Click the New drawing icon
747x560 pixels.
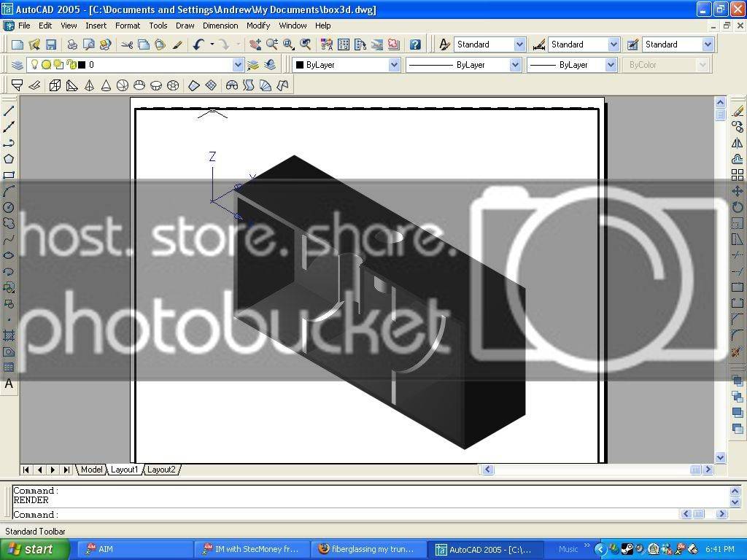18,44
